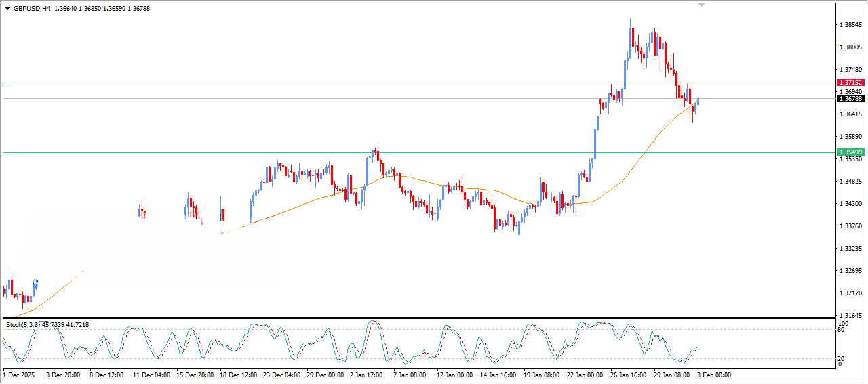Image resolution: width=868 pixels, height=384 pixels.
Task: Click the dropdown triangle beside GBPUSD,H4
Action: pyautogui.click(x=7, y=9)
